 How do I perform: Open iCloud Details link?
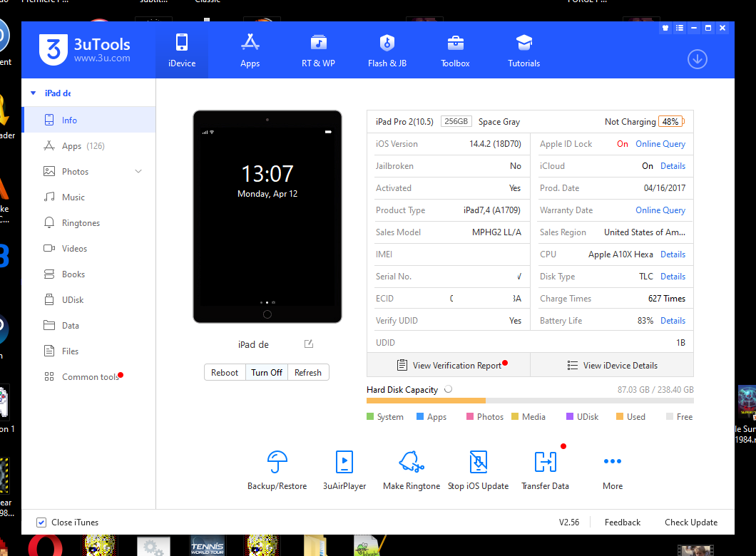(673, 166)
